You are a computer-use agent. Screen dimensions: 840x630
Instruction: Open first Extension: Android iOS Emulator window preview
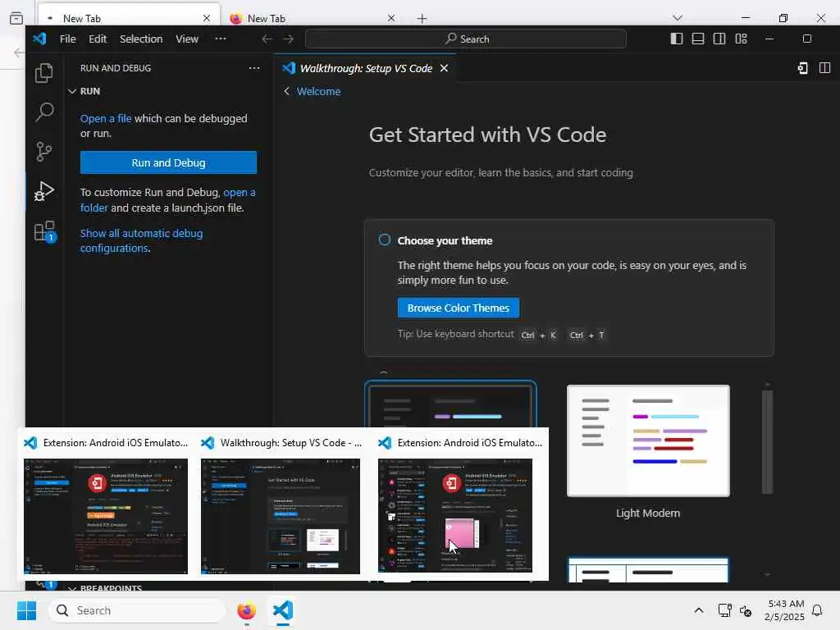click(x=106, y=504)
